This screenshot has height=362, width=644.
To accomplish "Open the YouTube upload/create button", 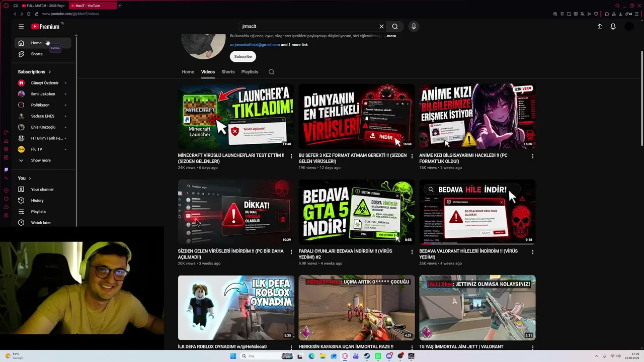I will tap(600, 27).
